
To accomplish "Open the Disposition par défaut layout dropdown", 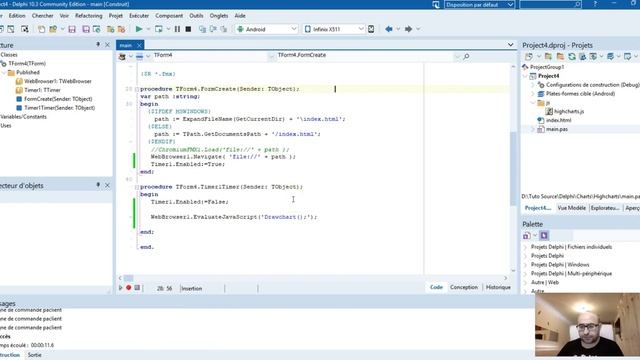I will tap(510, 4).
